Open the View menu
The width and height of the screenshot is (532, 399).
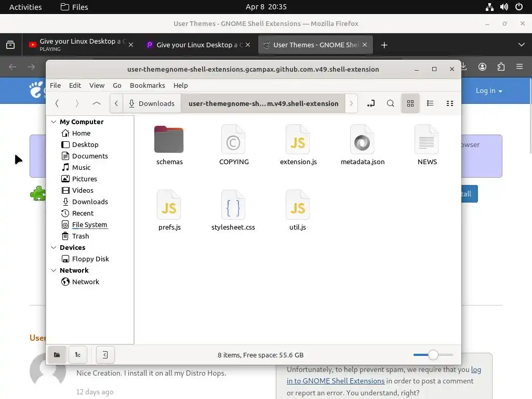pos(97,86)
